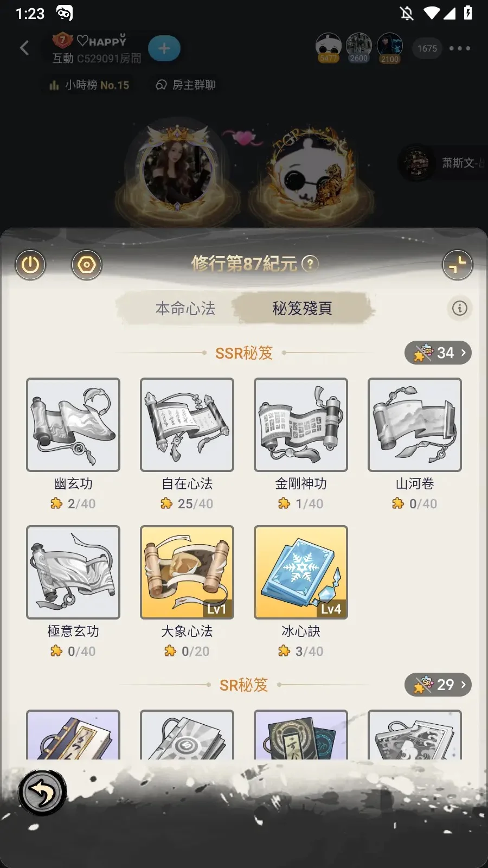Go back using the top-left arrow
The width and height of the screenshot is (488, 868).
24,48
